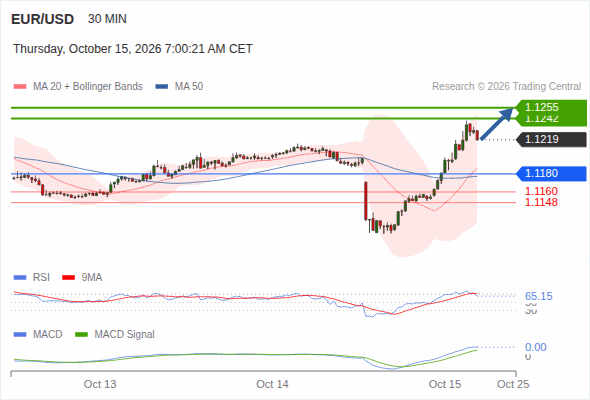Viewport: 590px width, 400px height.
Task: Click the 30 MIN timeframe label
Action: [x=107, y=19]
